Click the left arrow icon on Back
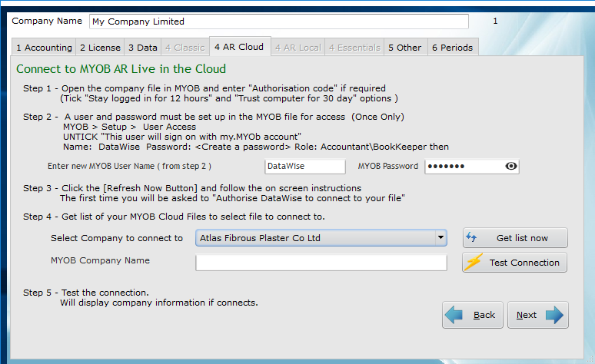 point(454,315)
